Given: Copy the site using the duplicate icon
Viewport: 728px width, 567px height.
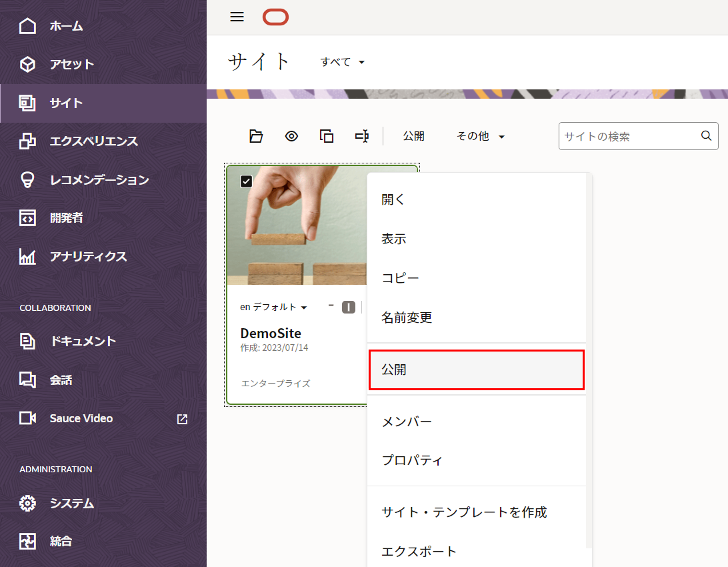Looking at the screenshot, I should click(327, 135).
